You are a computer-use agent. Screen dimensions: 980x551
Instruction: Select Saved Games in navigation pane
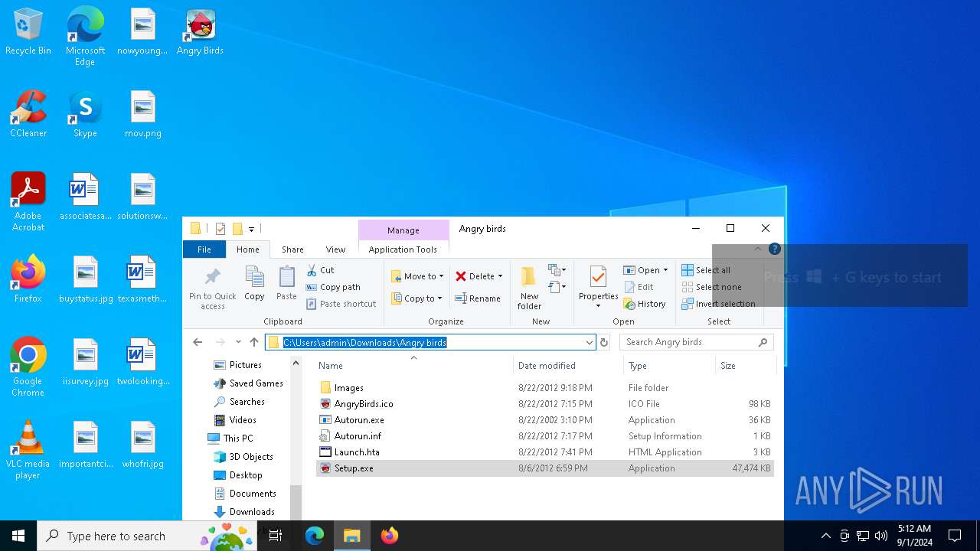(248, 383)
